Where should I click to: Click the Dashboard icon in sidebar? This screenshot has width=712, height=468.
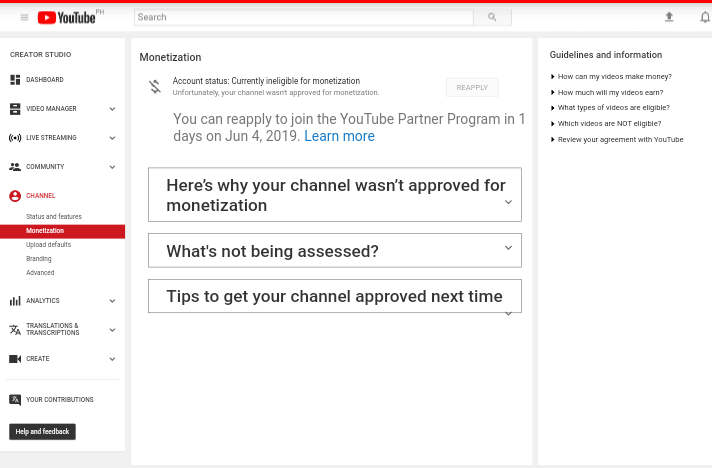[x=15, y=80]
